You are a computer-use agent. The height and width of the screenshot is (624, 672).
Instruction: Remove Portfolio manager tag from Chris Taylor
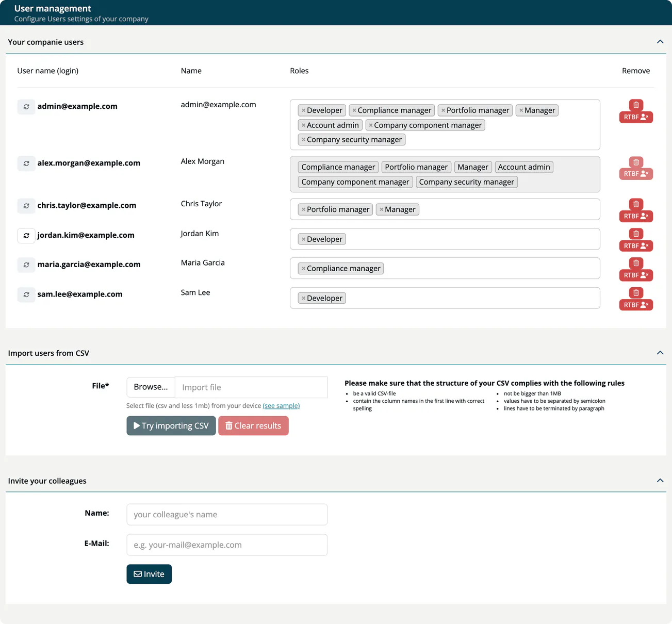[303, 209]
